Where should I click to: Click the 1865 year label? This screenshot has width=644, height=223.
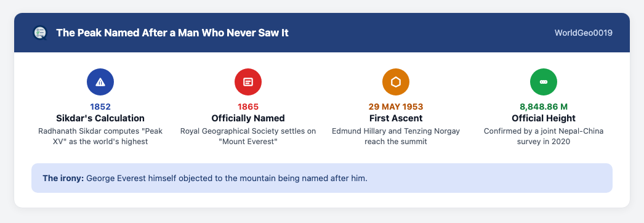(x=248, y=107)
